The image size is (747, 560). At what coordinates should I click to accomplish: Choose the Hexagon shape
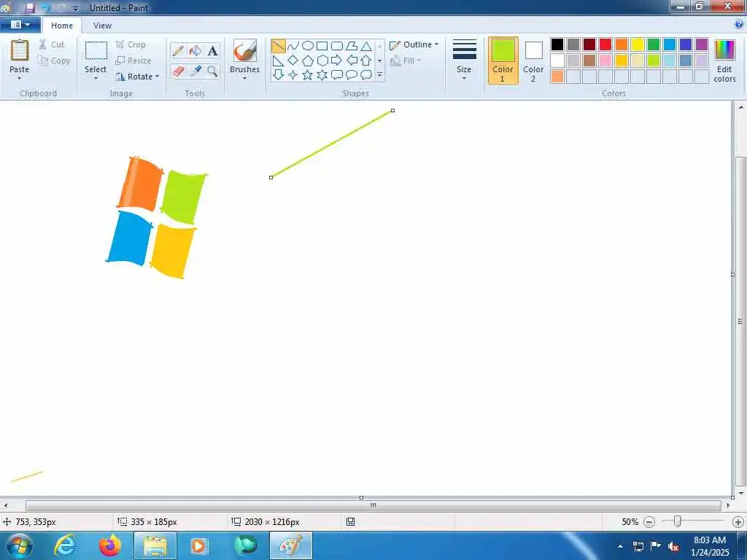[322, 61]
